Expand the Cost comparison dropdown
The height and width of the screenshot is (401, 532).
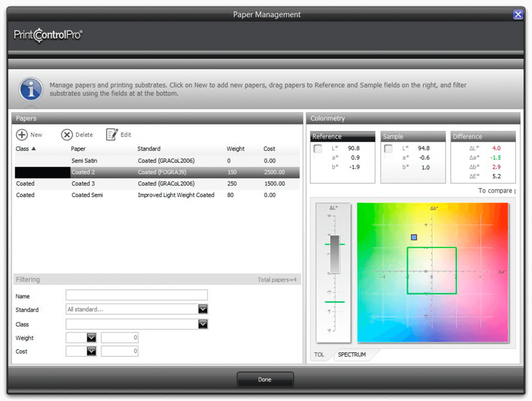91,351
